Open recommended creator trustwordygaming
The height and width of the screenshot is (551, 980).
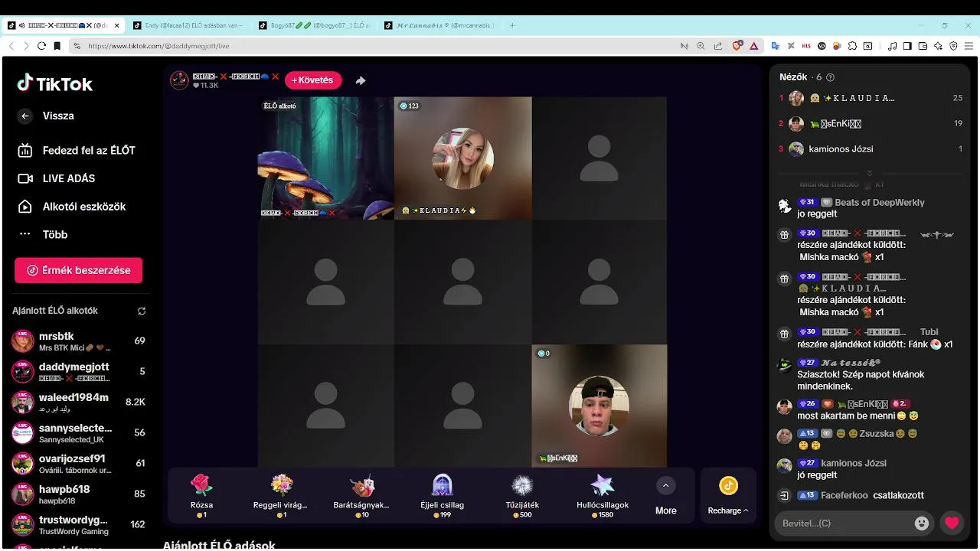tap(78, 525)
